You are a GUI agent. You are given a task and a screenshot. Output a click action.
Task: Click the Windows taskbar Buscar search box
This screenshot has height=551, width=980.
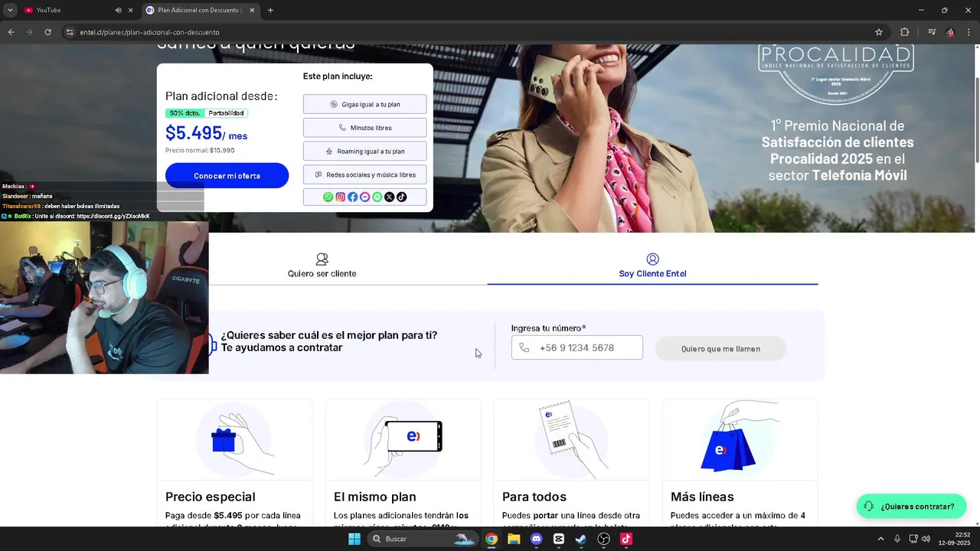[423, 539]
